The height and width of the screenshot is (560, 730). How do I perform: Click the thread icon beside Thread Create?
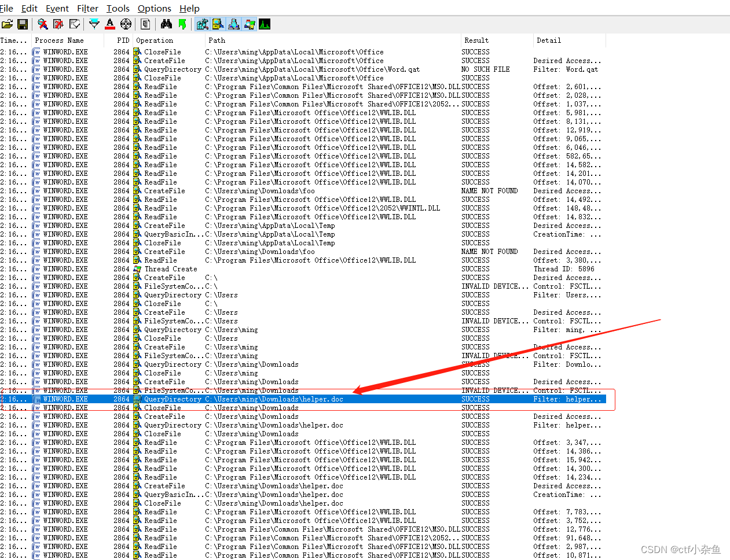click(x=137, y=269)
